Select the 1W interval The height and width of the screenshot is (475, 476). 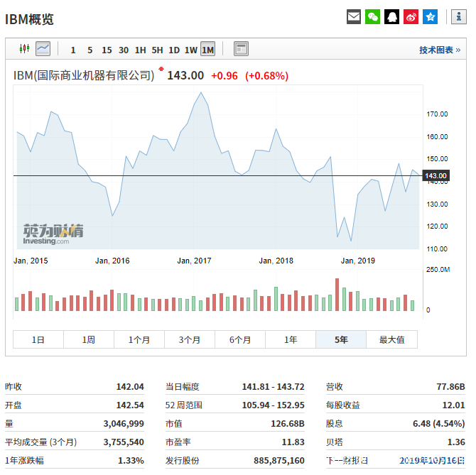click(191, 50)
